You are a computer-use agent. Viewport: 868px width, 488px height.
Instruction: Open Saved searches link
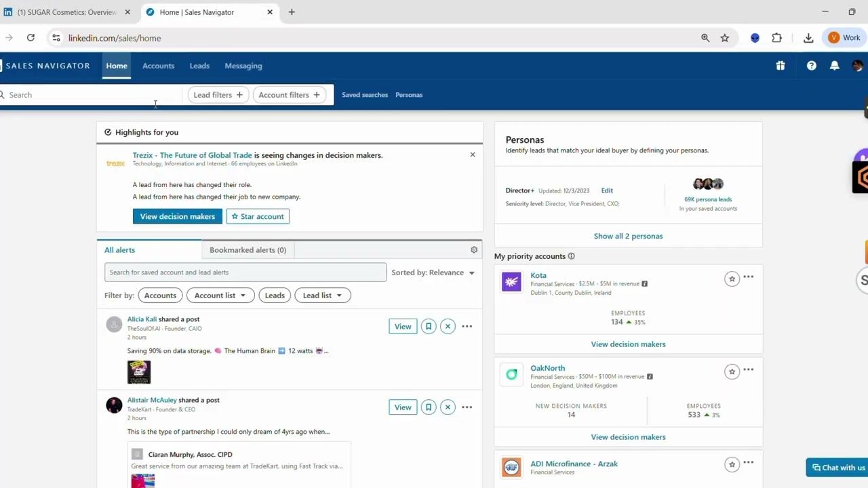(x=365, y=95)
